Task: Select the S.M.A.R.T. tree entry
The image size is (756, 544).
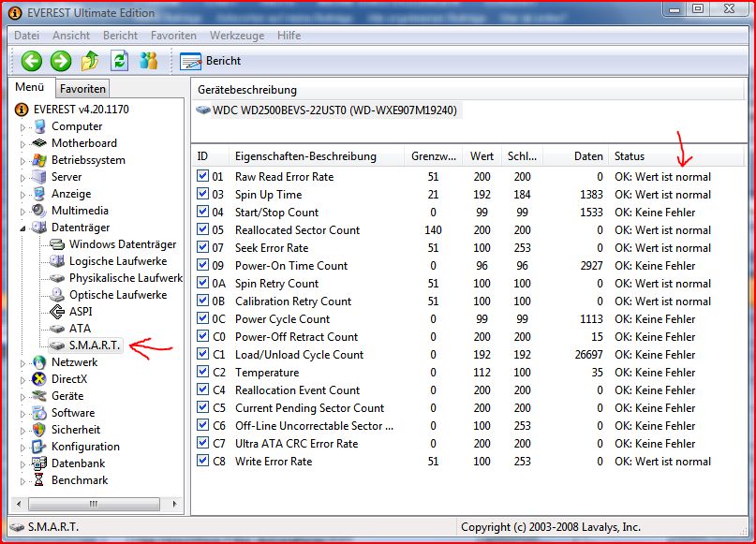Action: pyautogui.click(x=86, y=346)
